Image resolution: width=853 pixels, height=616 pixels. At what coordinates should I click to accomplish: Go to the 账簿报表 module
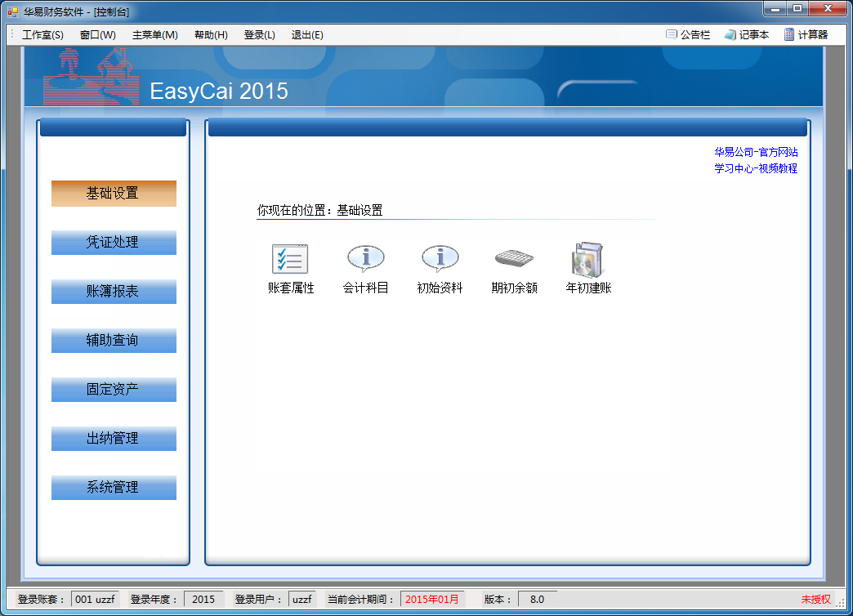click(x=114, y=291)
